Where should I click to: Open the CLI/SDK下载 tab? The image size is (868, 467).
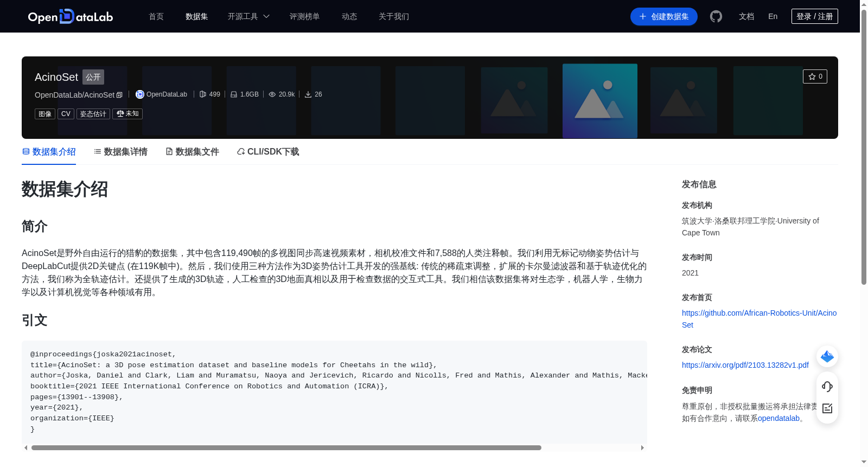pyautogui.click(x=268, y=152)
